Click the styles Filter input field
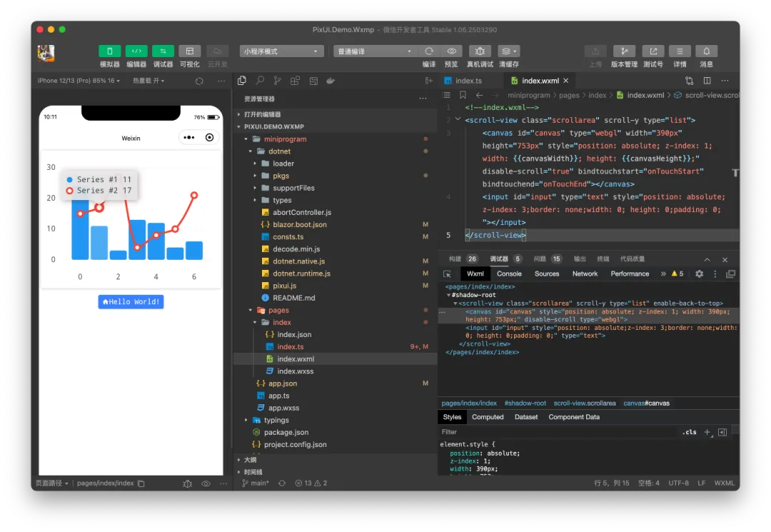Screen dimensions: 771x532 click(558, 432)
